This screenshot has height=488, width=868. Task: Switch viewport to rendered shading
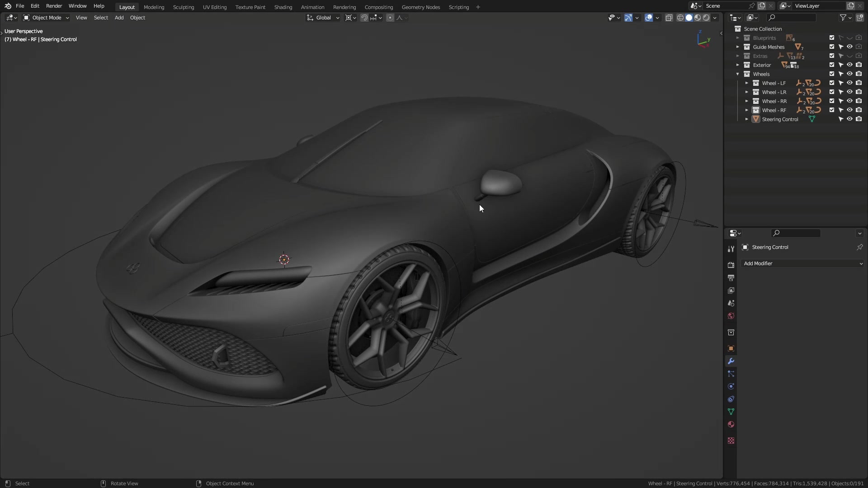pyautogui.click(x=706, y=18)
